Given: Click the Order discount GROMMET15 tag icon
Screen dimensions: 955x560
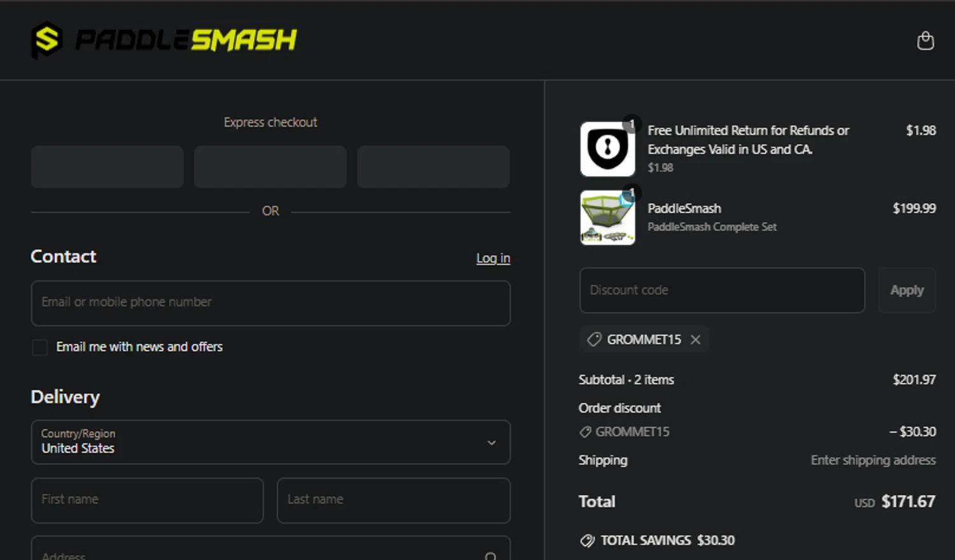Looking at the screenshot, I should tap(585, 432).
